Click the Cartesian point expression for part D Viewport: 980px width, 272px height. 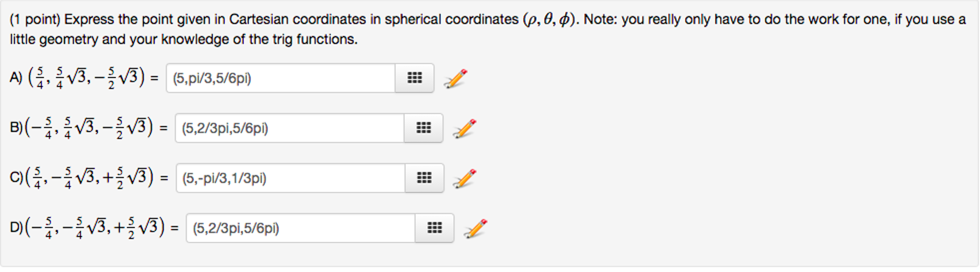(x=95, y=228)
